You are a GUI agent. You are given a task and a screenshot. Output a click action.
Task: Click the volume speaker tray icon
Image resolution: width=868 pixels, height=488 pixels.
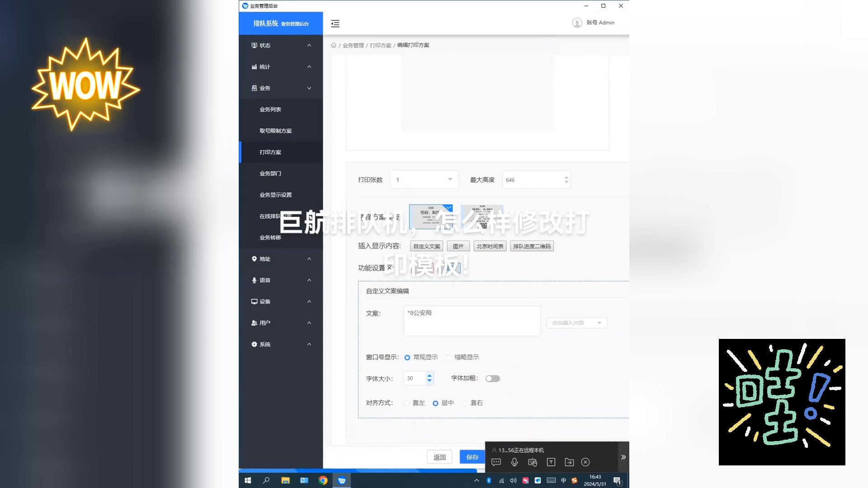tap(513, 480)
